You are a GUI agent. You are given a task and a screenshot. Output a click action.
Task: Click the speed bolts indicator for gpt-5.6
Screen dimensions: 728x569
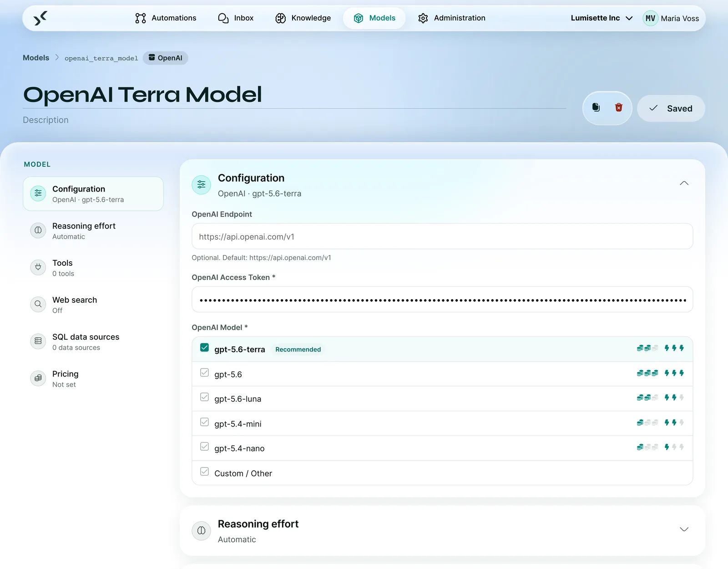click(674, 373)
